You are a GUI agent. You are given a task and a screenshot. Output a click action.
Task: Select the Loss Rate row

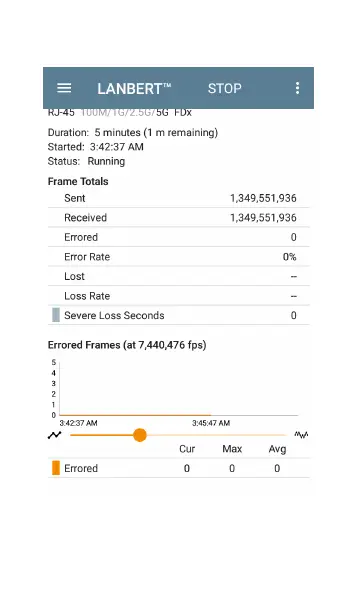pyautogui.click(x=178, y=295)
